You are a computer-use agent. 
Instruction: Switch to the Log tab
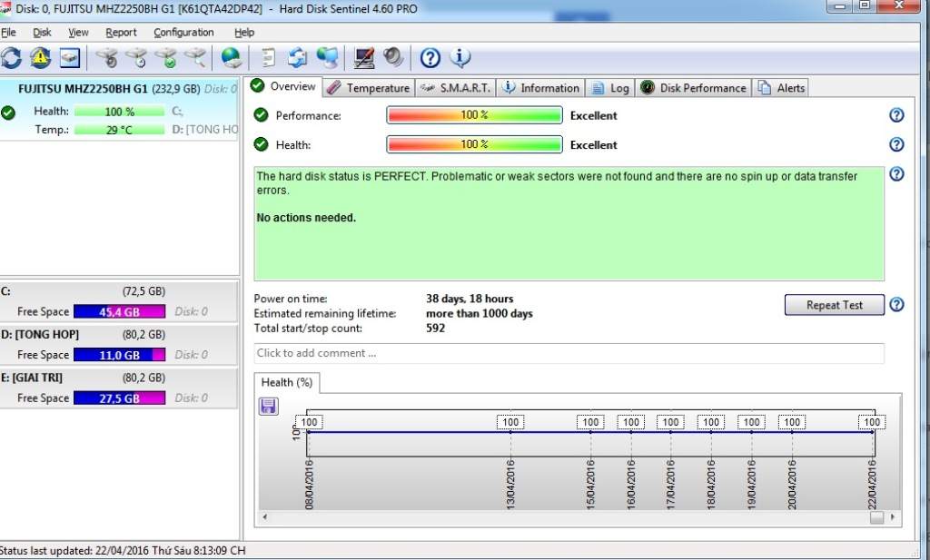tap(611, 88)
